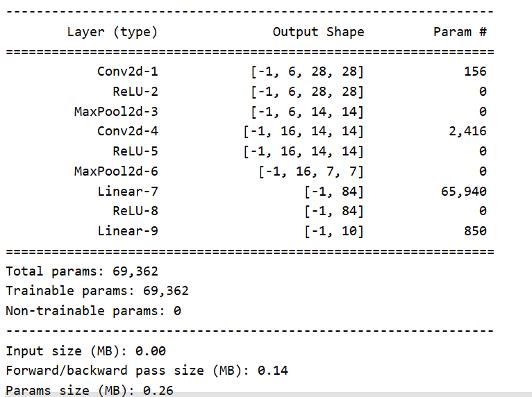532x397 pixels.
Task: Select the ReLU-8 layer text
Action: [135, 211]
